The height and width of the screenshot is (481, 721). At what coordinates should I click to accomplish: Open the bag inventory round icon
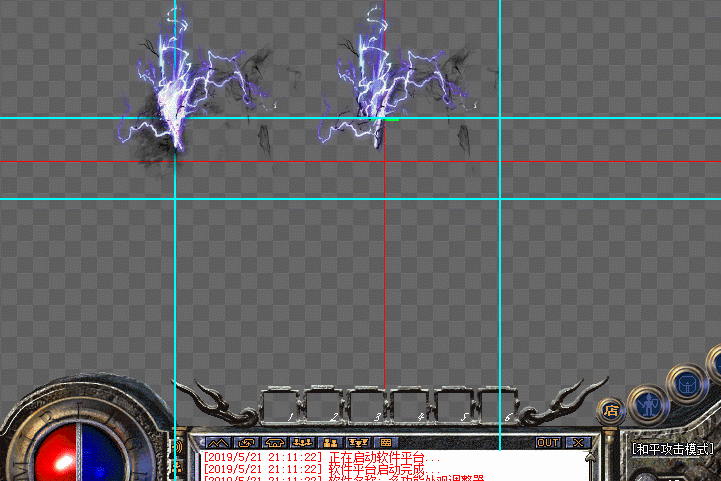[x=687, y=384]
